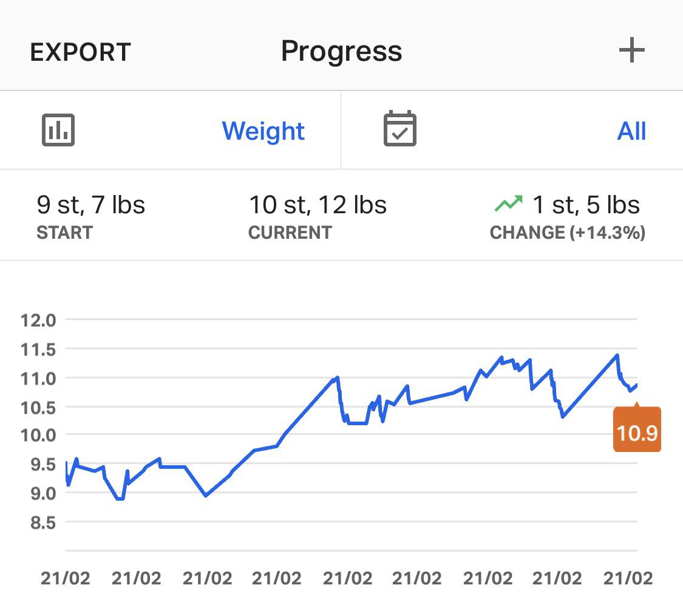Open the All time range selector
The width and height of the screenshot is (683, 616).
coord(632,131)
